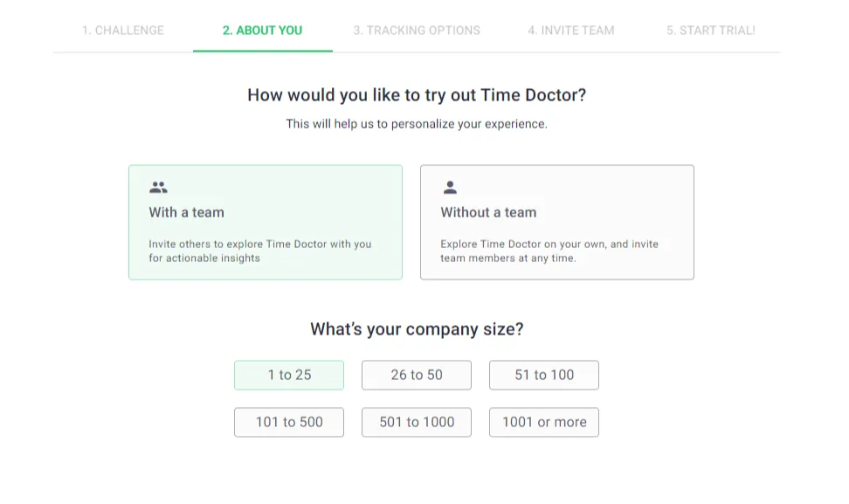Click the personalize your experience subtitle
The image size is (849, 504).
coord(417,124)
